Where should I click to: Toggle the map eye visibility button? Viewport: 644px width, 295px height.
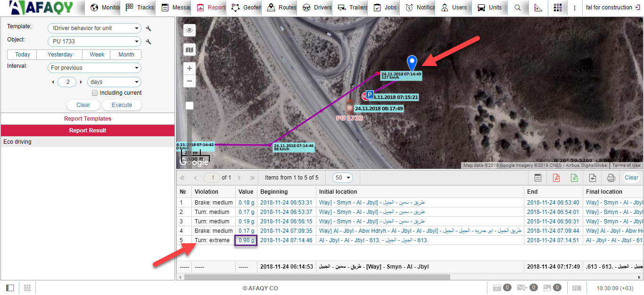click(190, 31)
